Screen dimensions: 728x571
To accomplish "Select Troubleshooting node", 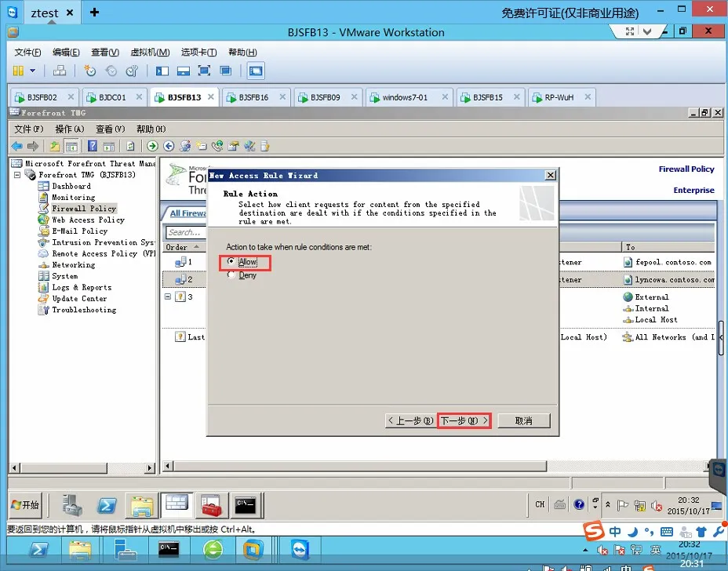I will (x=84, y=310).
